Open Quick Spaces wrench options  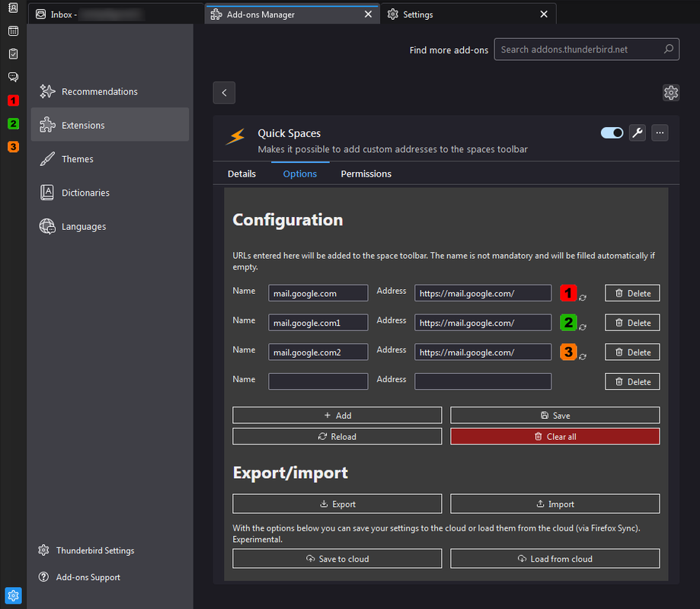[x=638, y=132]
